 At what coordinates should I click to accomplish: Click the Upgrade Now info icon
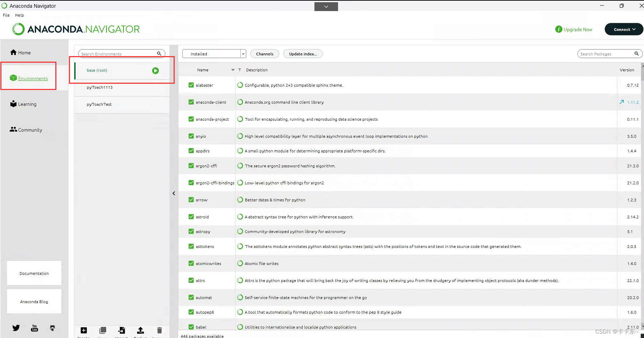[558, 29]
